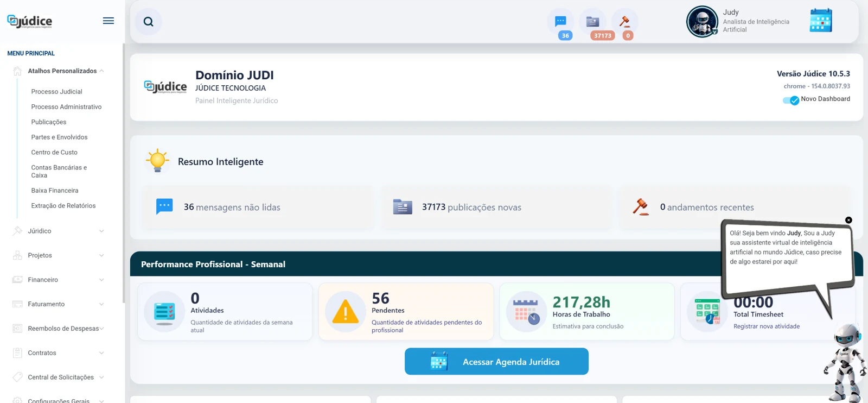Collapse Atalhos Personalizados section
The image size is (868, 403).
pos(101,71)
